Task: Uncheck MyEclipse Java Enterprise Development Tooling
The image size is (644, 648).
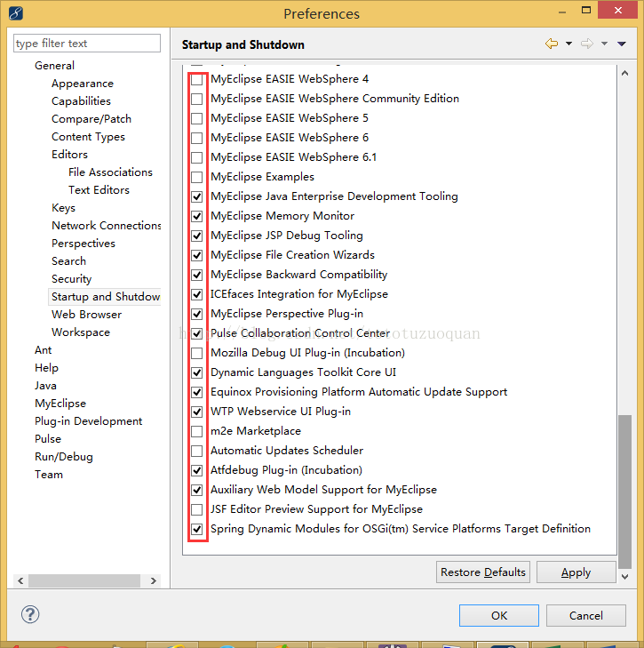Action: (197, 196)
